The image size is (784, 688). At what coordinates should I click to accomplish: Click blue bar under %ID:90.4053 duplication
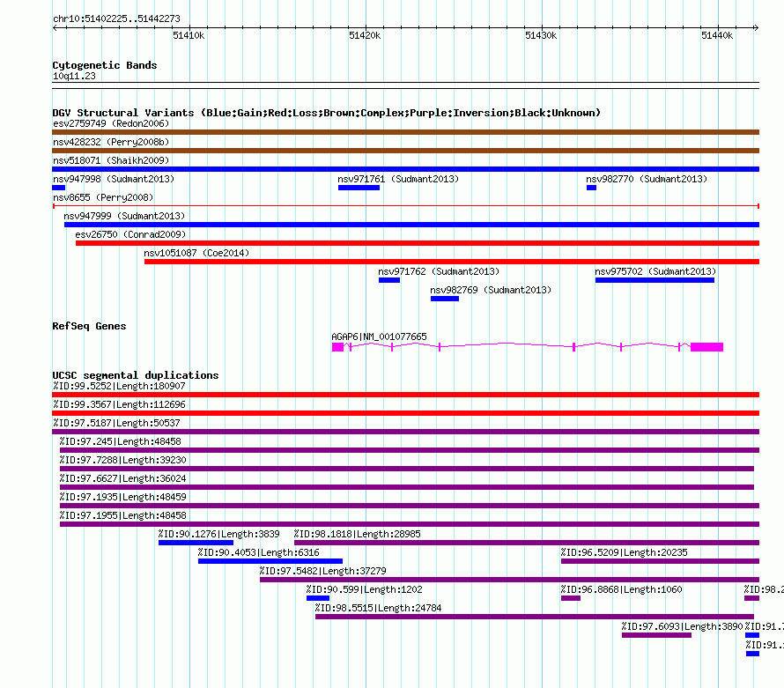(x=270, y=561)
